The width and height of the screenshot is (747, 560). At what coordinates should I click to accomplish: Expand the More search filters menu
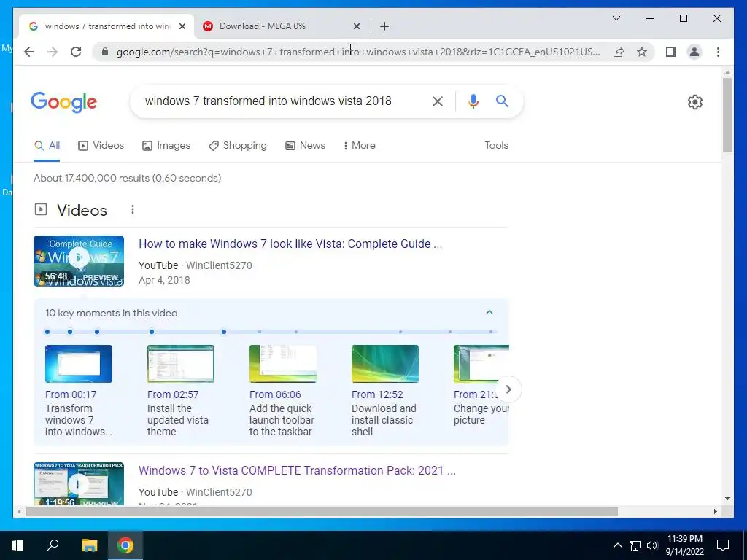click(359, 145)
